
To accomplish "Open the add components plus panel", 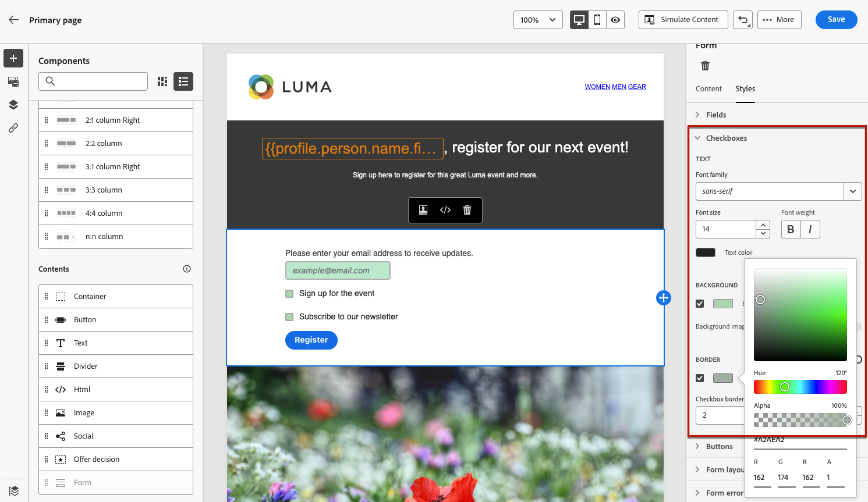I will 13,58.
